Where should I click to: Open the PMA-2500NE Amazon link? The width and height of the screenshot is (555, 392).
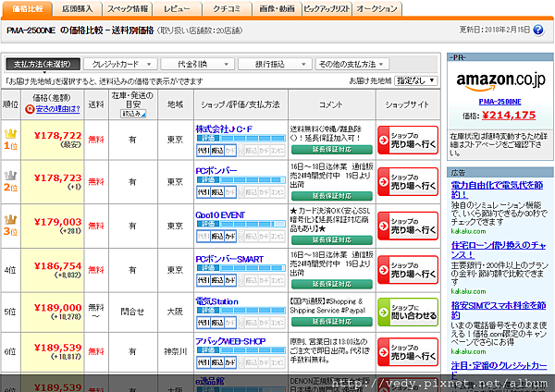[x=499, y=102]
